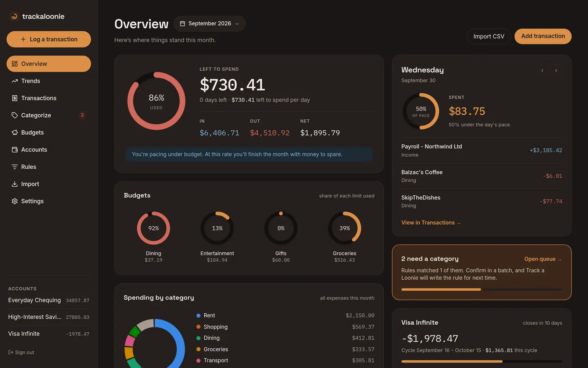Screen dimensions: 588x368
Task: Click the Settings gear icon
Action: [x=15, y=201]
